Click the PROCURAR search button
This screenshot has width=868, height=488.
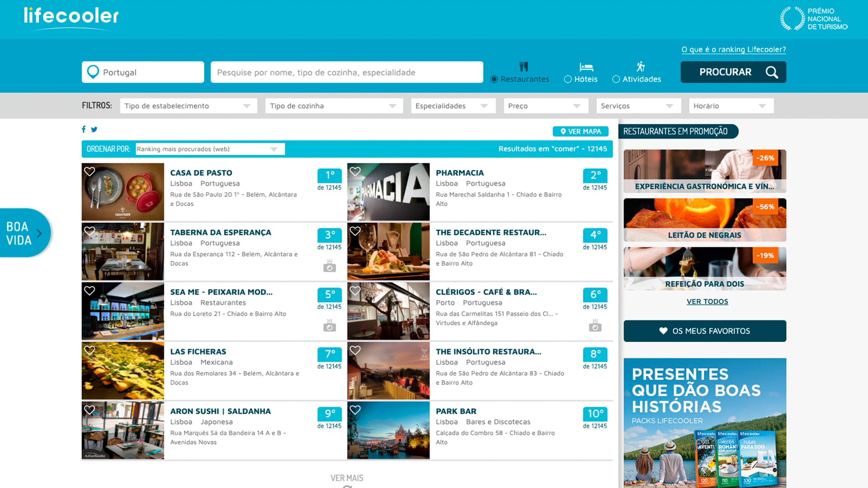tap(733, 72)
